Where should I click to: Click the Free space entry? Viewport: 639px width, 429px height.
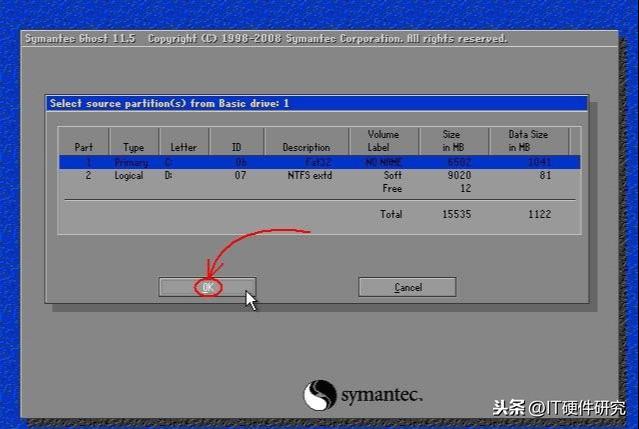(392, 189)
